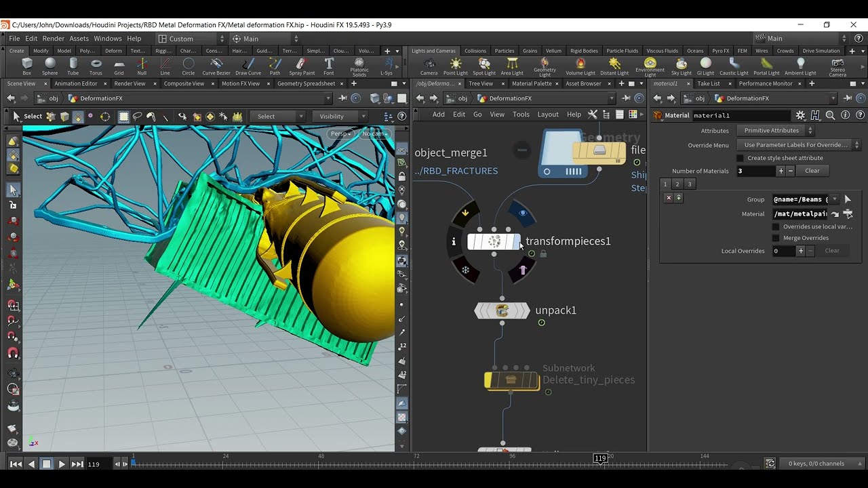Clear the Number of Materials
This screenshot has height=488, width=868.
click(812, 171)
